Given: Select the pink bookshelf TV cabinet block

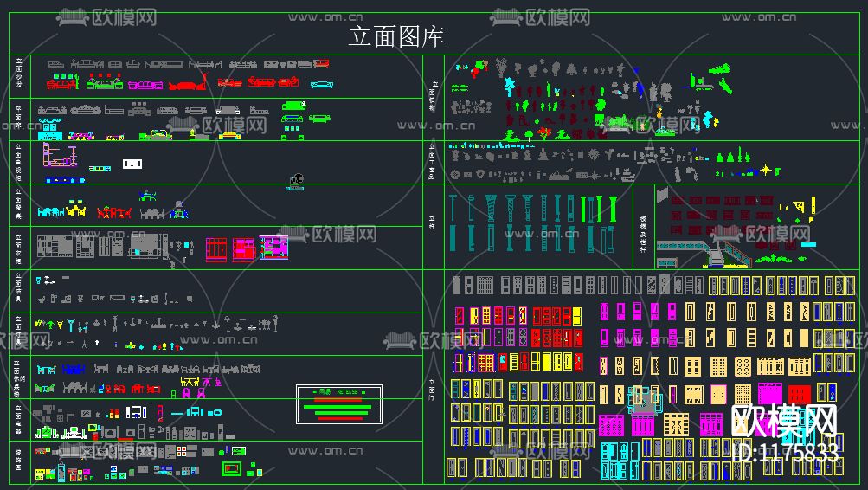Looking at the screenshot, I should click(59, 154).
